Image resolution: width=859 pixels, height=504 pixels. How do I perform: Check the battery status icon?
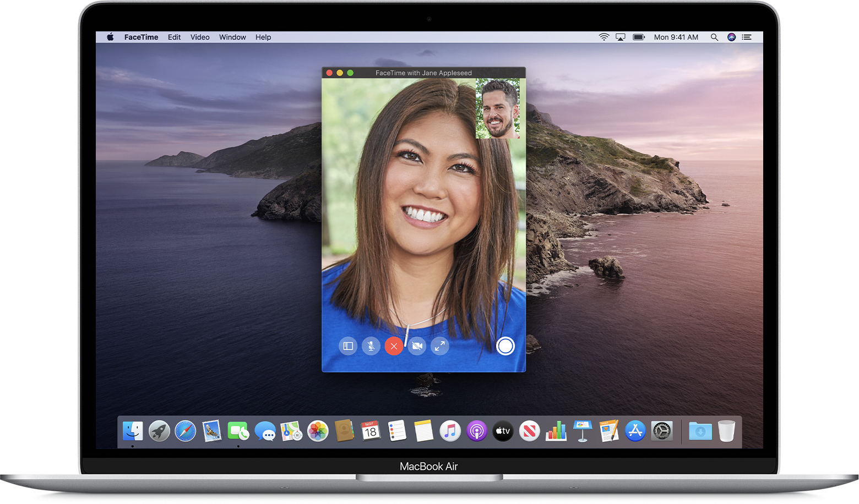(x=639, y=37)
